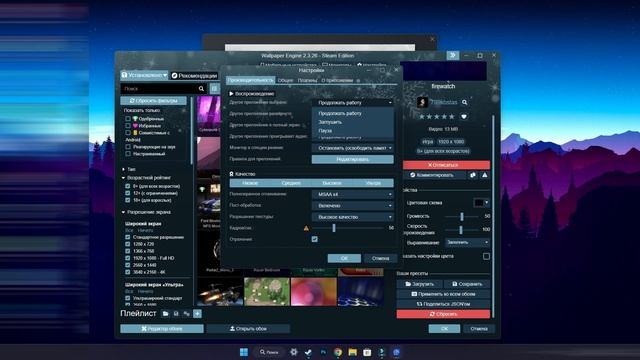Click the Открыть обои button

click(x=248, y=329)
